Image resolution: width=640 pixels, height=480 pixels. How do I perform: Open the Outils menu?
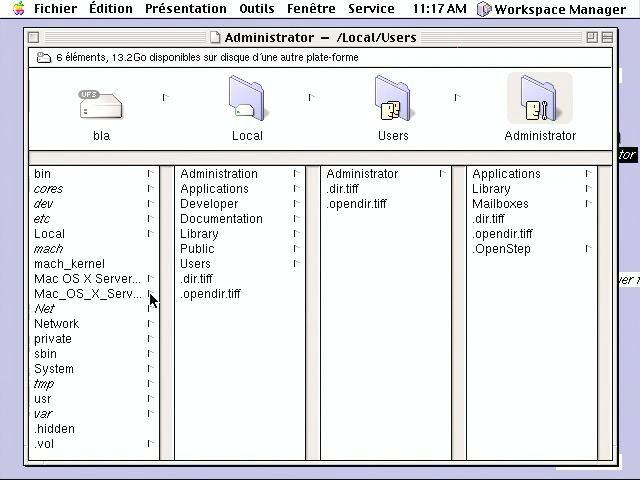click(x=257, y=9)
